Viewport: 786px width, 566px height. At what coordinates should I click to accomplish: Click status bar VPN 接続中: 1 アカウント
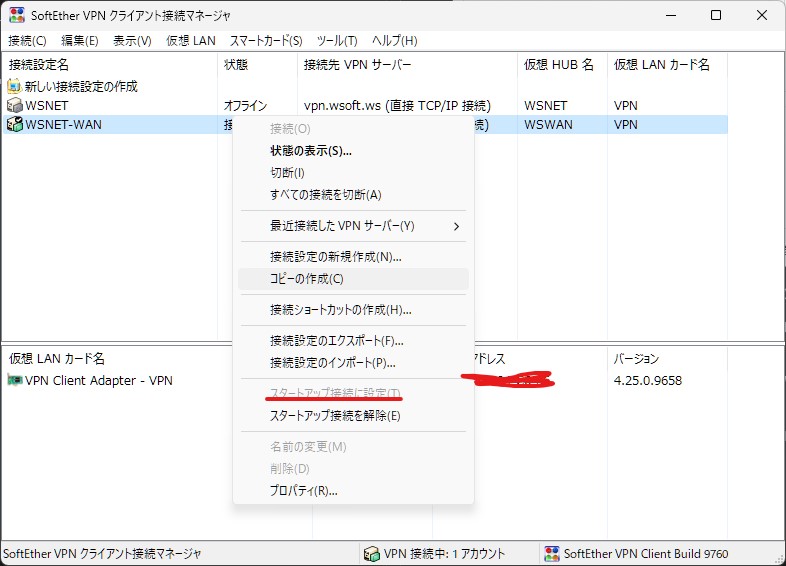coord(445,553)
